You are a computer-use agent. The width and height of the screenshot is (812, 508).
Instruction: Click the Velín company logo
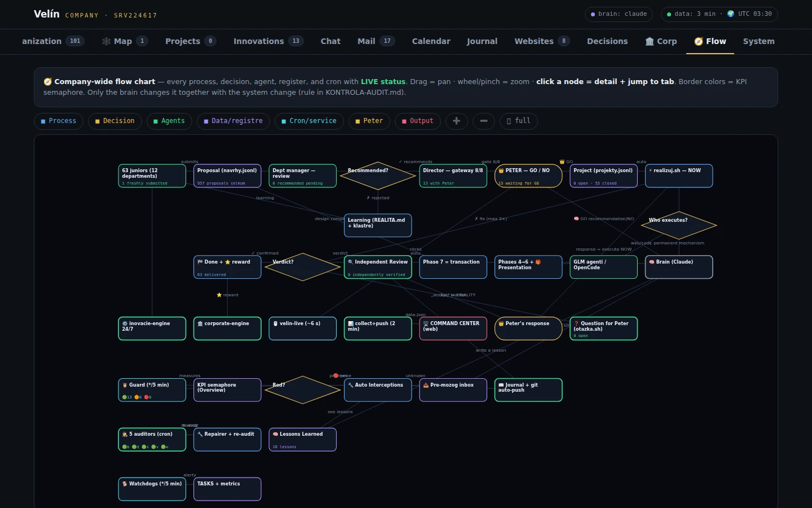click(x=46, y=14)
